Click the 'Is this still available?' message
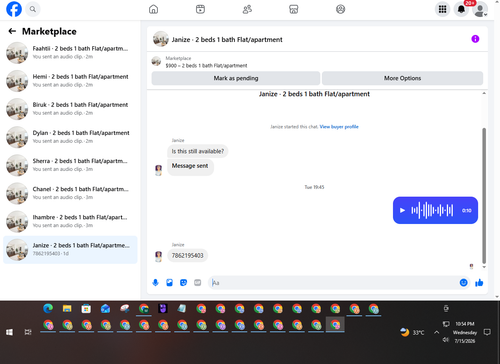 (x=198, y=151)
